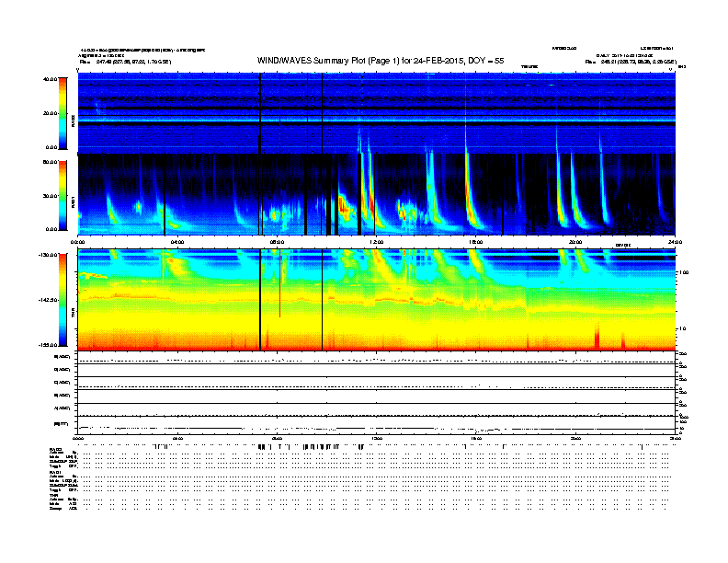Click the 100 label on TNR right axis
The image size is (728, 563).
click(684, 272)
